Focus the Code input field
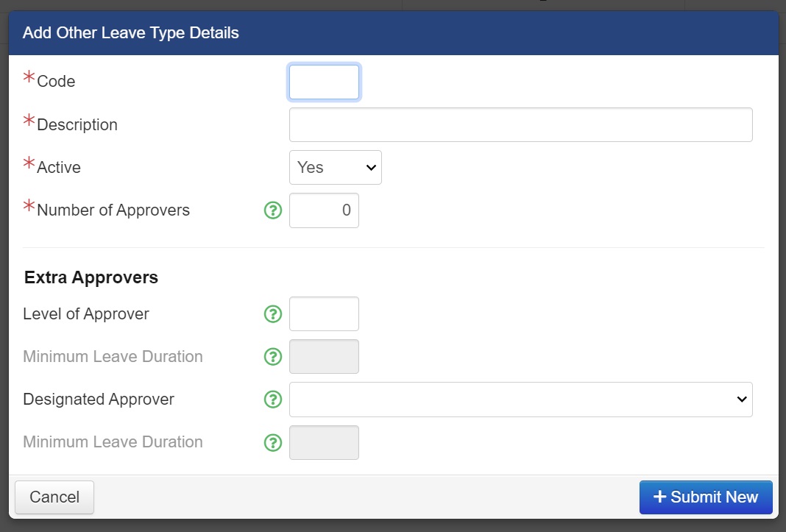 click(x=324, y=82)
